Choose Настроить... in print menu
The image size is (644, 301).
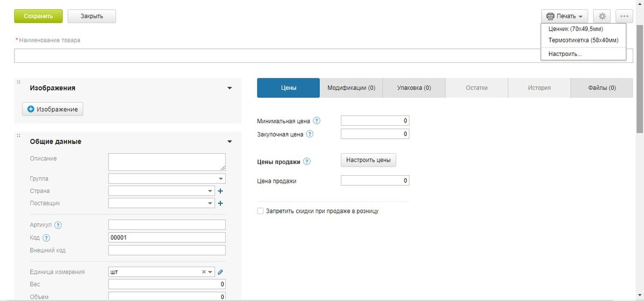(565, 54)
